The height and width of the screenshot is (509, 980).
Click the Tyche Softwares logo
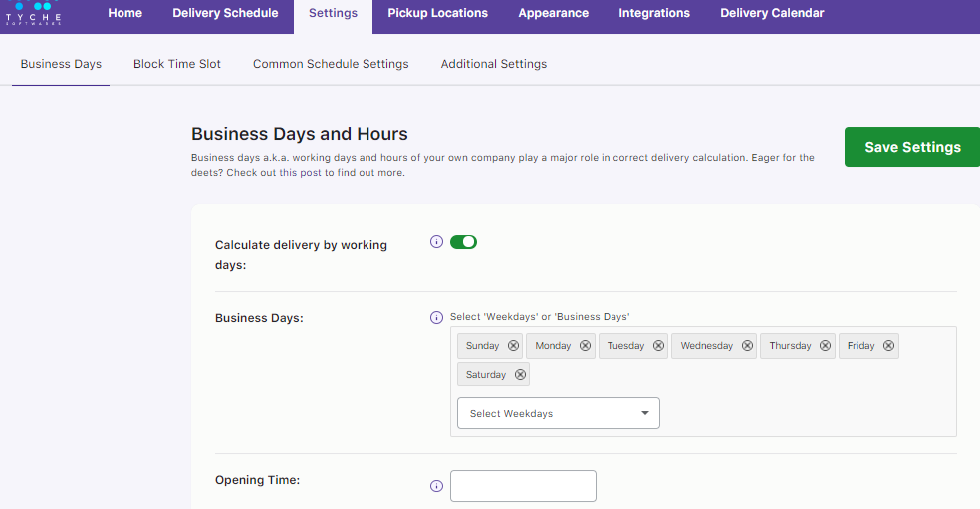(33, 13)
